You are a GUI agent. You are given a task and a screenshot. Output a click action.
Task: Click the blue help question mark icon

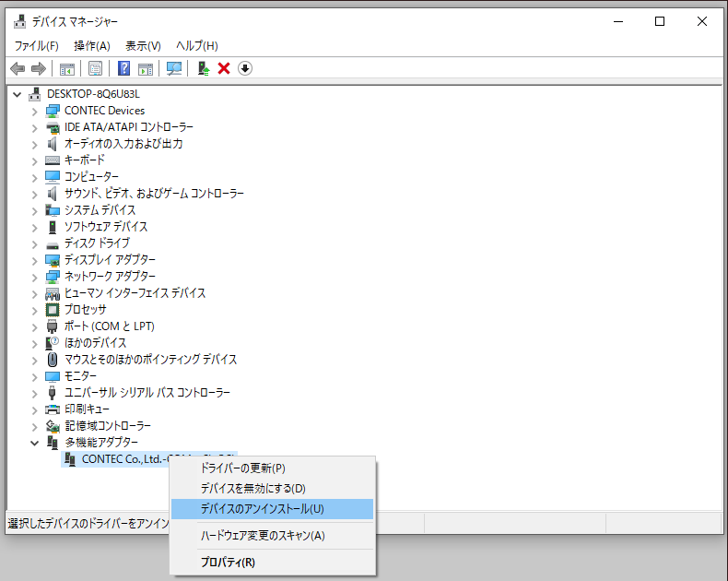(123, 69)
